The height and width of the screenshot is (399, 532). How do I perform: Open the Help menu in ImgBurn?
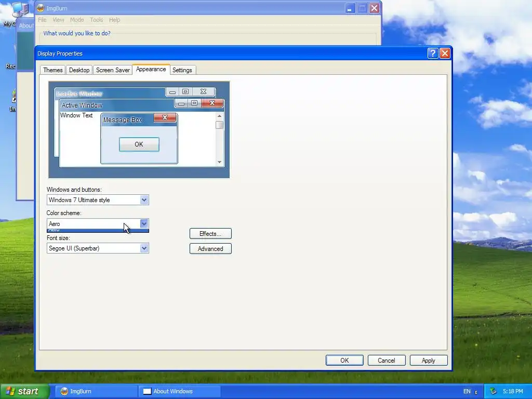coord(115,20)
